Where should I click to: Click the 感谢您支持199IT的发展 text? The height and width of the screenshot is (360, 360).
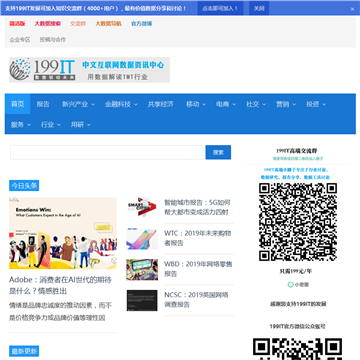(298, 304)
